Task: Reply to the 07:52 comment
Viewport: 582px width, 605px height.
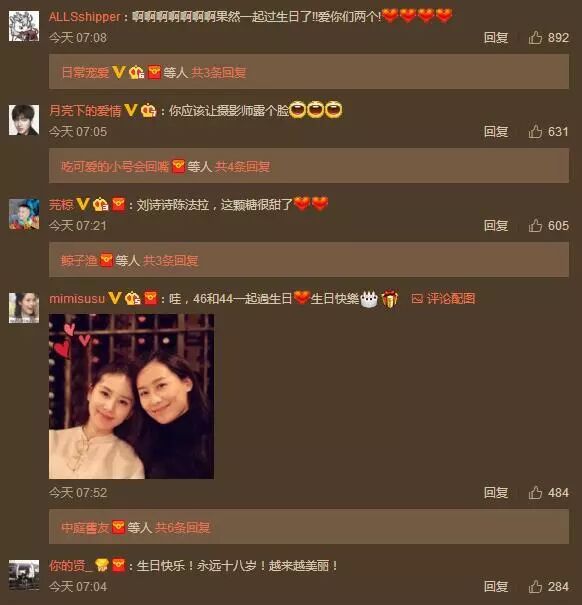Action: coord(496,492)
